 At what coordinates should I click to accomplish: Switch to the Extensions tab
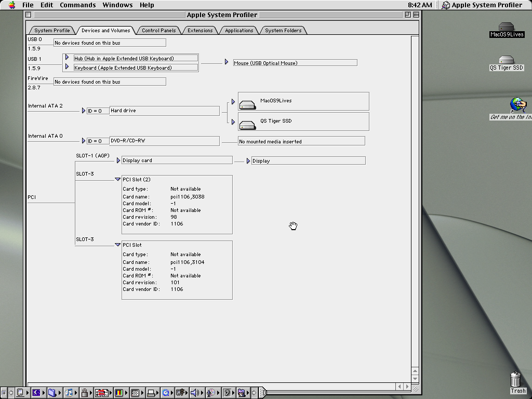(x=200, y=31)
